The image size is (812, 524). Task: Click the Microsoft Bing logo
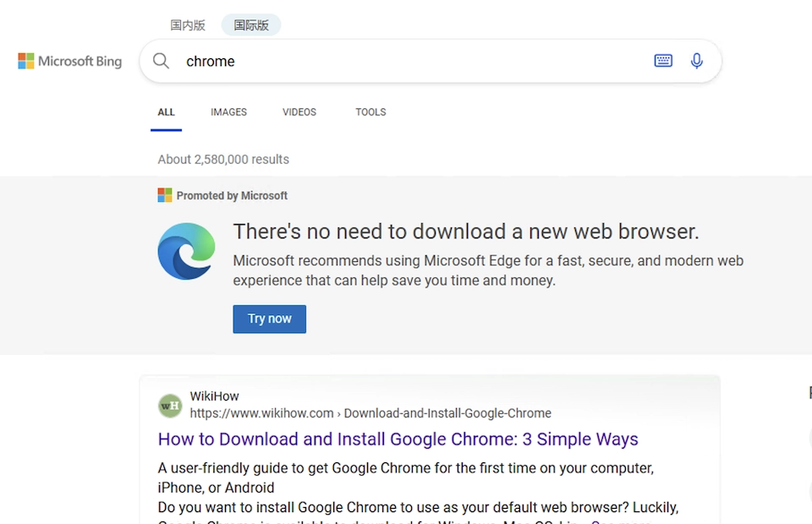click(70, 61)
